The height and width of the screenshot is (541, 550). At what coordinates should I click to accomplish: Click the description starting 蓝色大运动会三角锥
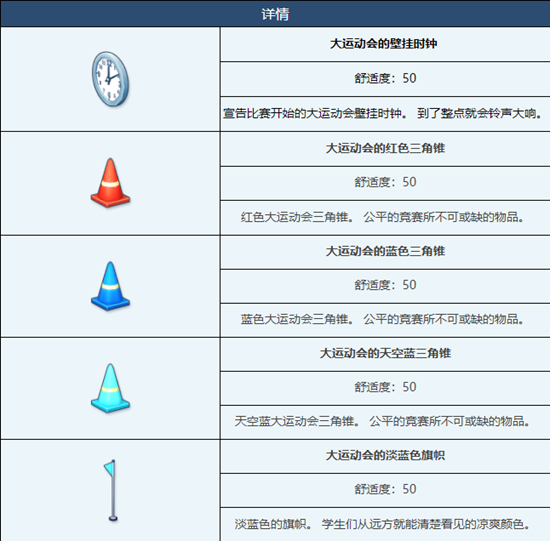tap(383, 319)
